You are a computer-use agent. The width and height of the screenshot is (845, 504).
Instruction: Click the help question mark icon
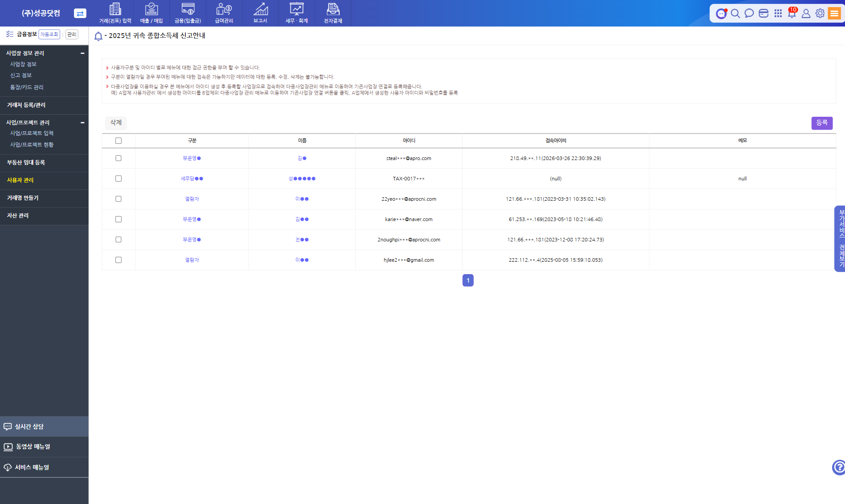click(839, 467)
